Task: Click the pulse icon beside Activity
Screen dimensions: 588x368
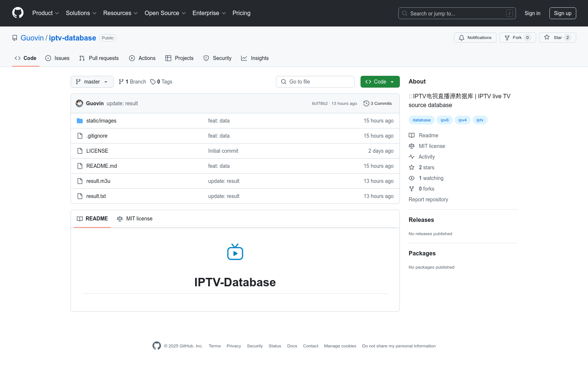Action: (x=412, y=157)
